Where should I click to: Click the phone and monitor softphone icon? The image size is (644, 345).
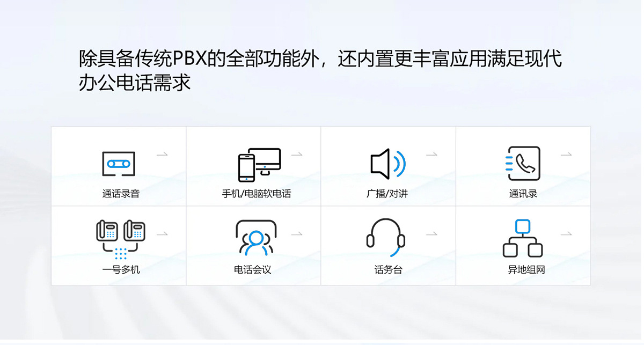point(260,165)
